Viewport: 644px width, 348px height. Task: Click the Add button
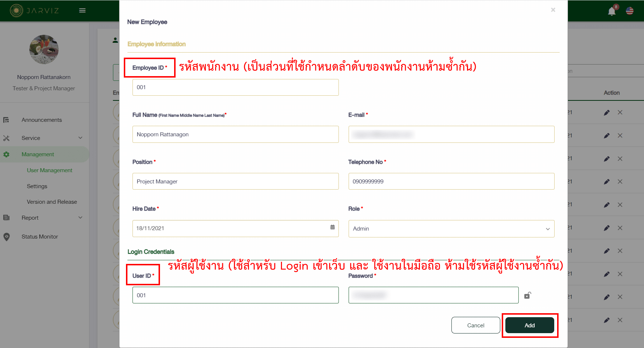tap(529, 325)
